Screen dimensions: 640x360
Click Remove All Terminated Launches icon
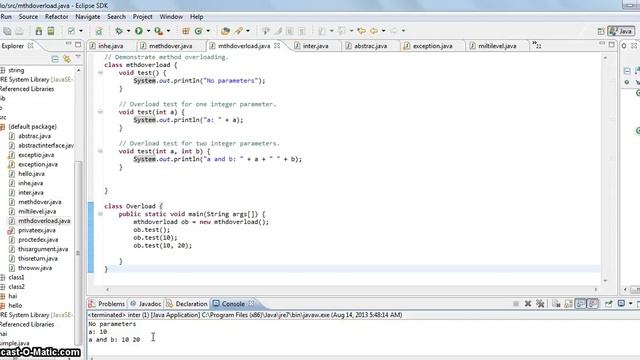[x=540, y=304]
